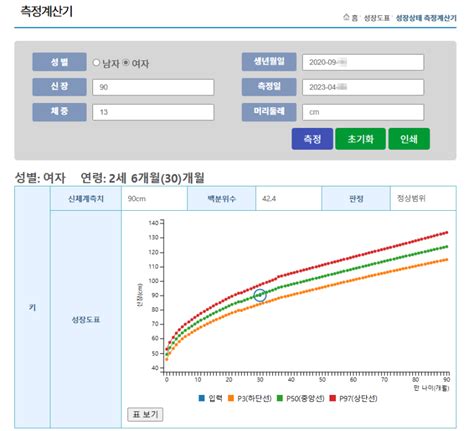Click the 측정계산기 page title
The height and width of the screenshot is (431, 474).
click(x=47, y=11)
